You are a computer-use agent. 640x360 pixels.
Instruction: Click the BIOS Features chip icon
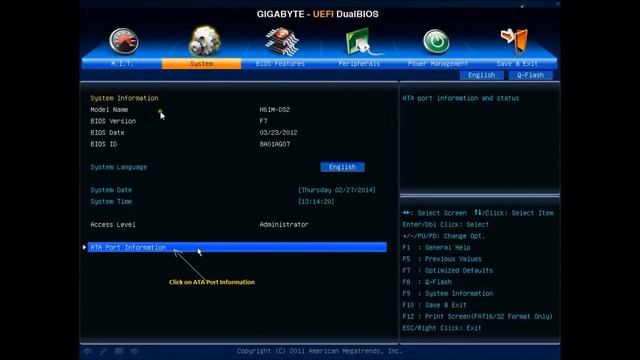tap(282, 41)
